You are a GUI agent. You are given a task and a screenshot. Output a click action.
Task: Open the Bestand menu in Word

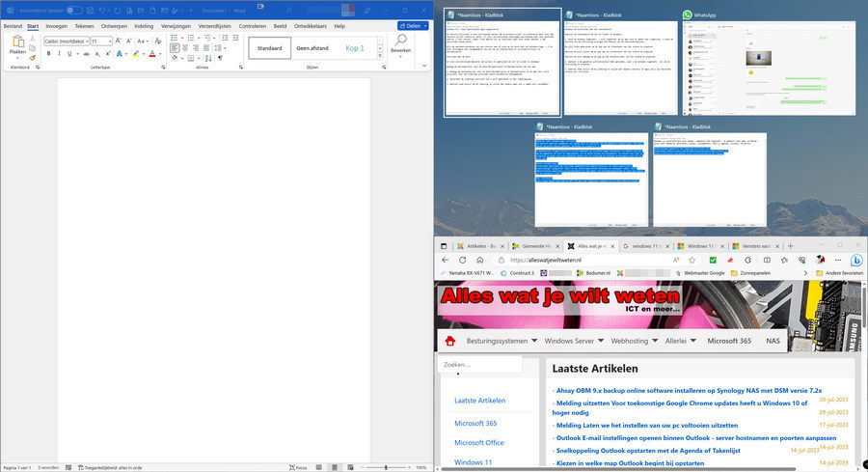click(13, 26)
